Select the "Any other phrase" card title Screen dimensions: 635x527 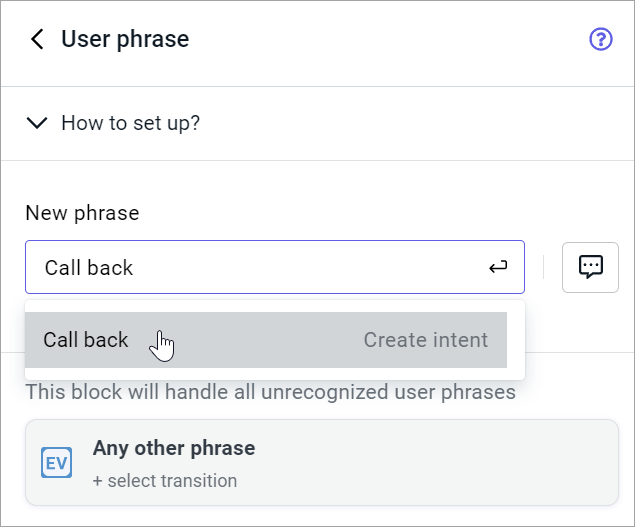click(x=174, y=448)
